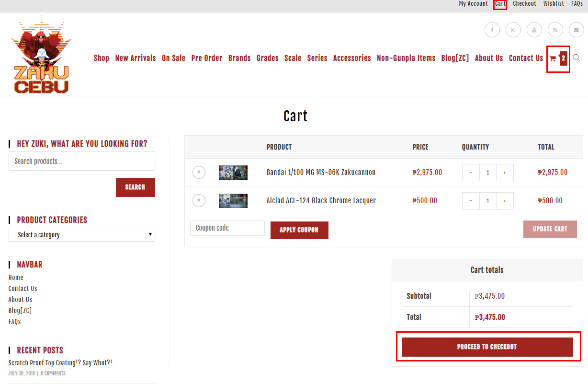Open the Zakucannon product thumbnail

pyautogui.click(x=233, y=173)
